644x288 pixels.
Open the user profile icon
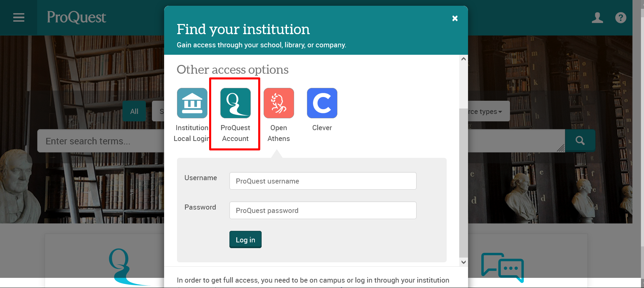click(x=597, y=18)
